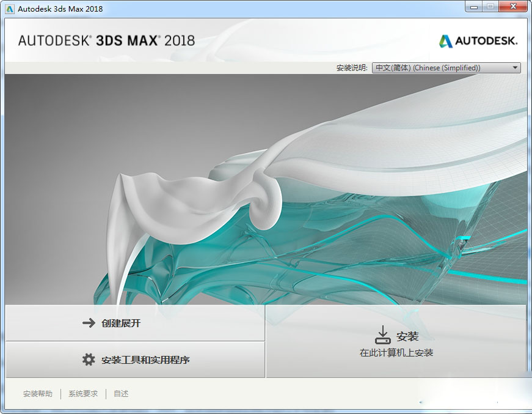Minimize the installer window
The image size is (532, 414).
click(x=474, y=7)
